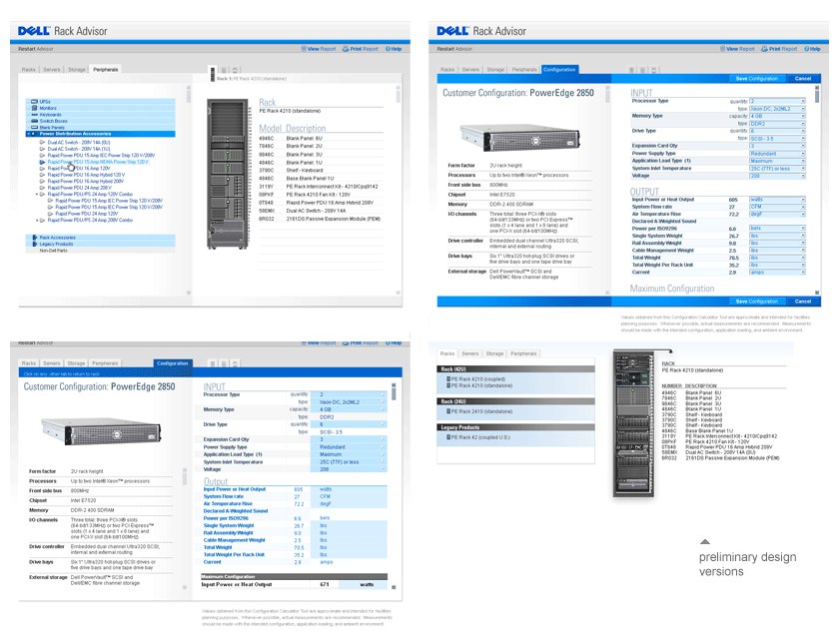This screenshot has height=644, width=839.
Task: Click Cancel beside the upper Save Configuration button
Action: tap(803, 79)
